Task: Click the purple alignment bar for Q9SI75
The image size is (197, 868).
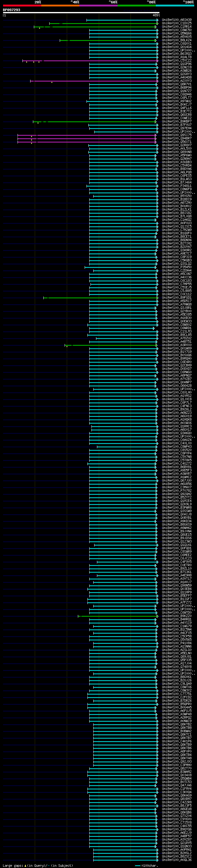Action: pos(87,135)
